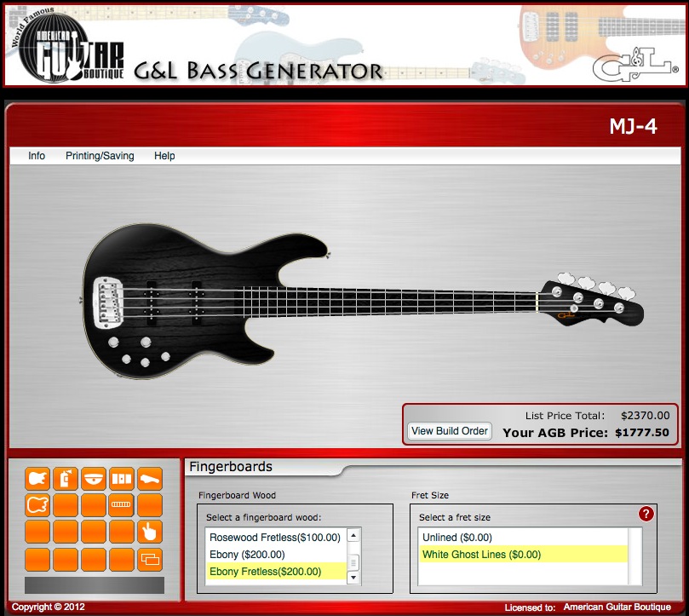
Task: Select the pickups configuration icon
Action: (122, 478)
